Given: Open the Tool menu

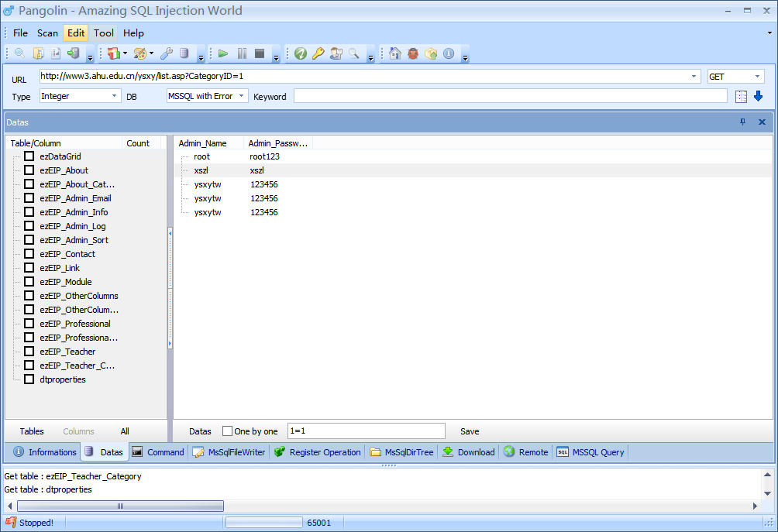Looking at the screenshot, I should [104, 33].
